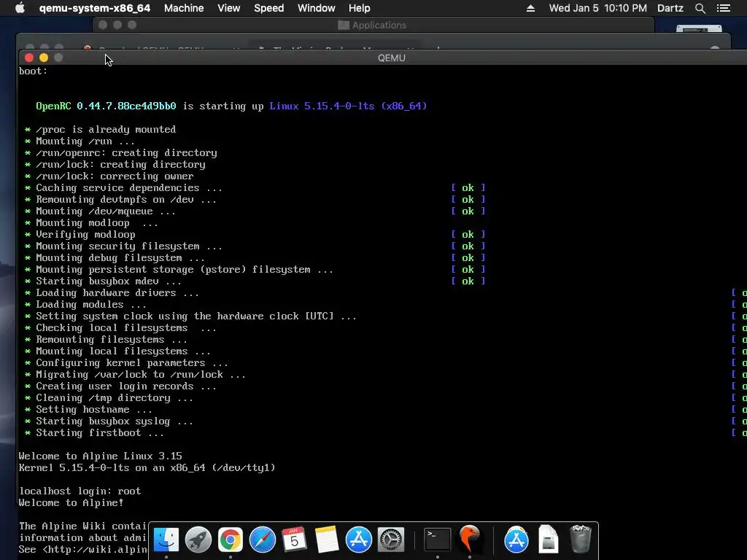Click 'Loading hardware drivers' line
The width and height of the screenshot is (747, 560).
coord(117,292)
